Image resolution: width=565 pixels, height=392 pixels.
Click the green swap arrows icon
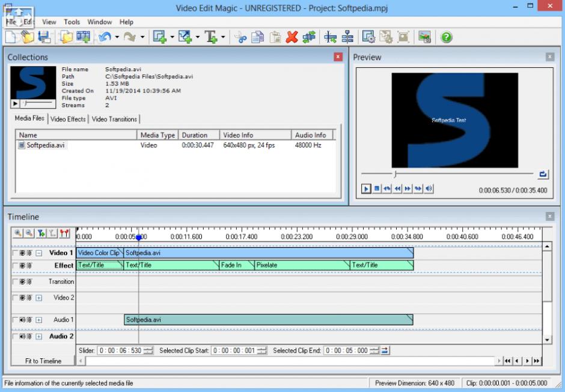click(x=309, y=37)
